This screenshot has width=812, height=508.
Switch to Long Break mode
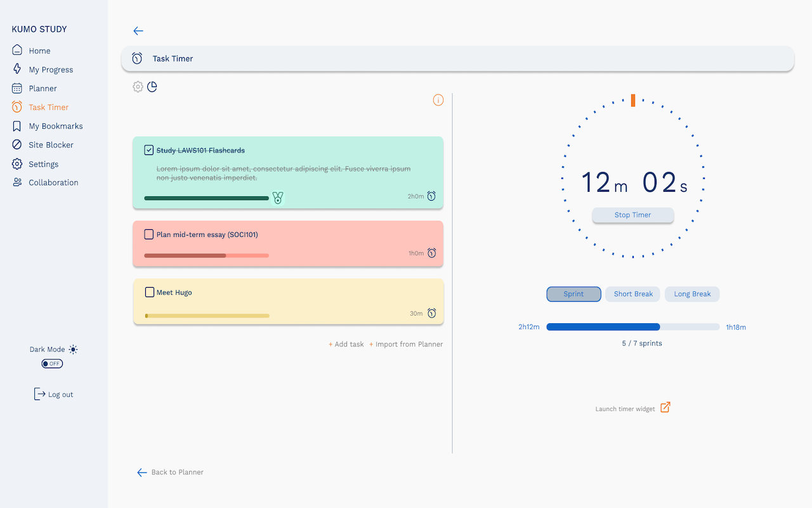click(x=691, y=294)
